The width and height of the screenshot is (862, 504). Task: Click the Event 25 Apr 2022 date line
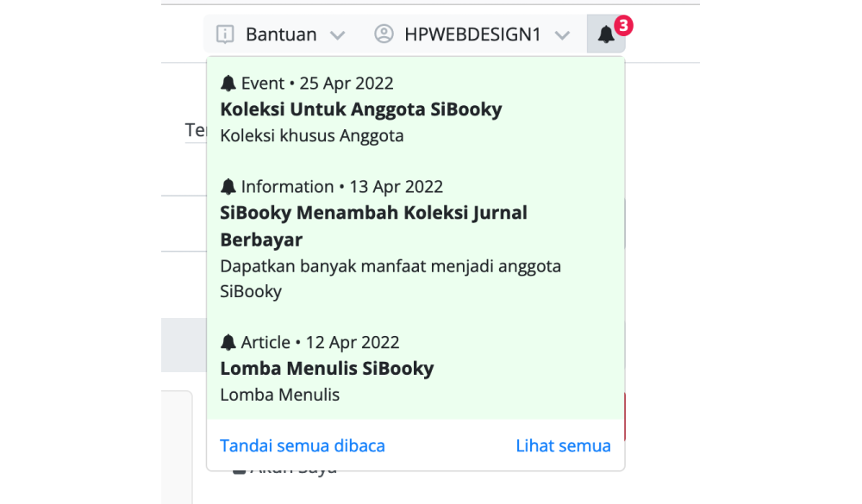coord(316,84)
